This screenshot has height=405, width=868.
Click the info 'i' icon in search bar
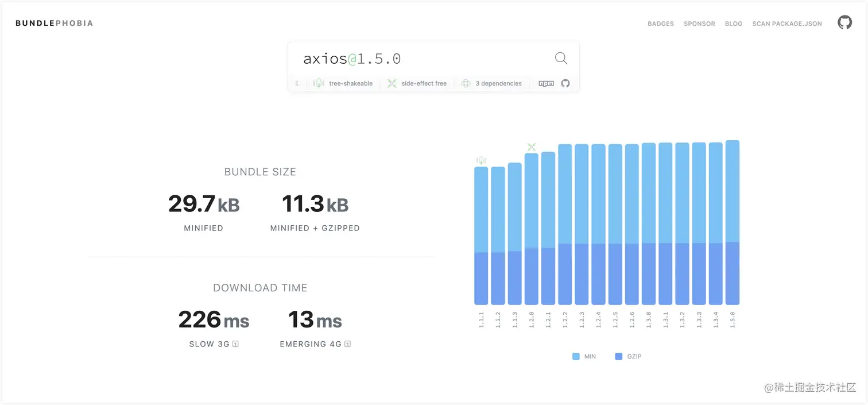tap(297, 83)
